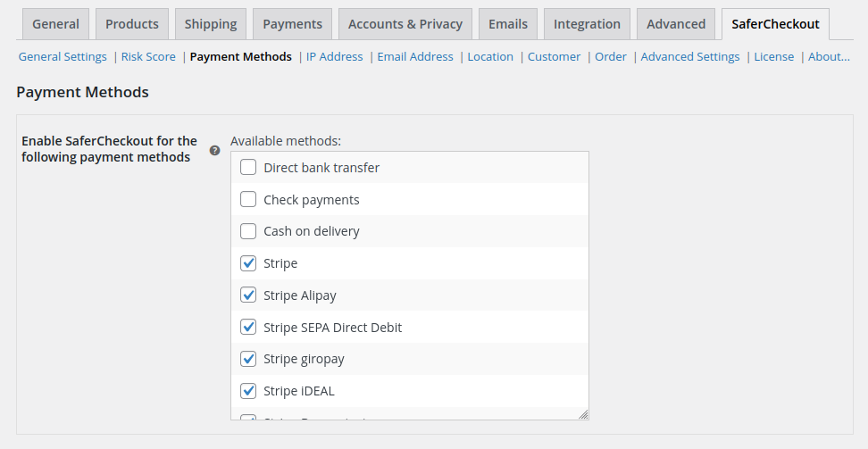This screenshot has height=449, width=868.
Task: Open General Settings section link
Action: point(63,56)
